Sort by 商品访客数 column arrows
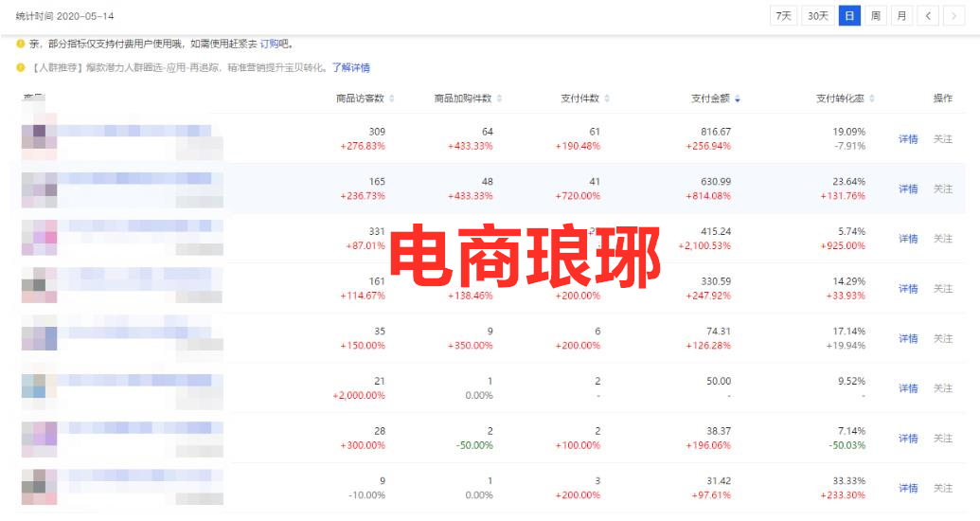Viewport: 980px width, 521px height. coord(392,99)
